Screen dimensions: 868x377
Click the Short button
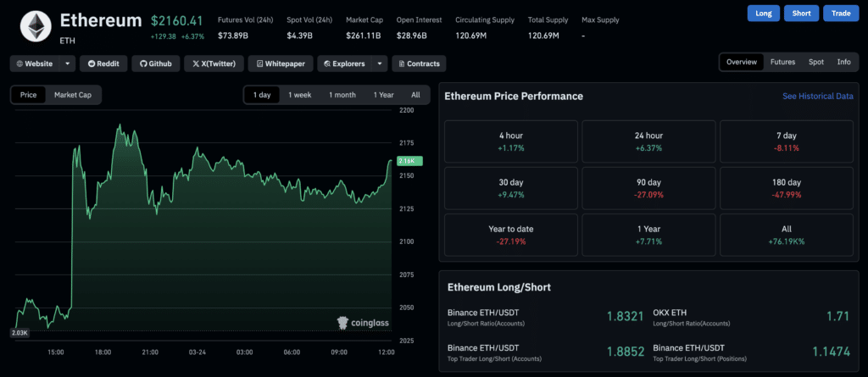(x=801, y=14)
